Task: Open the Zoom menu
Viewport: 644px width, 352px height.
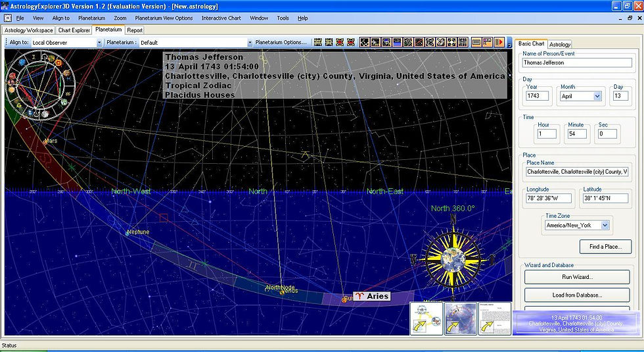Action: point(120,18)
